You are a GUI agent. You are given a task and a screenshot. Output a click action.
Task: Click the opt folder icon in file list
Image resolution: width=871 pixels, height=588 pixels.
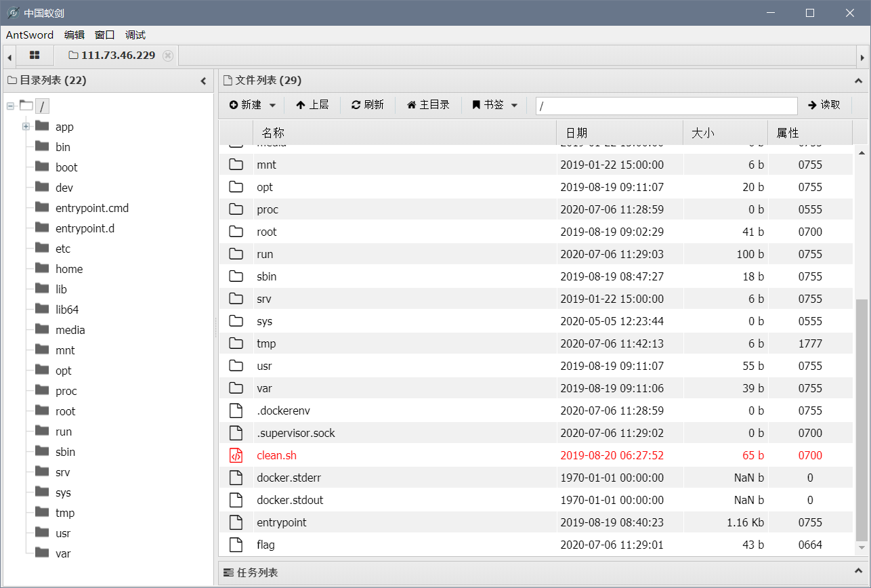click(x=236, y=186)
